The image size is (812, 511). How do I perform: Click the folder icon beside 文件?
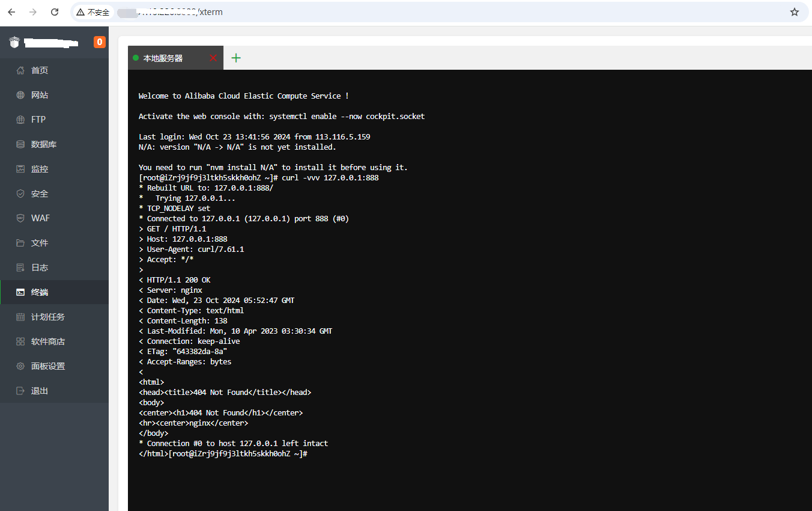point(20,243)
